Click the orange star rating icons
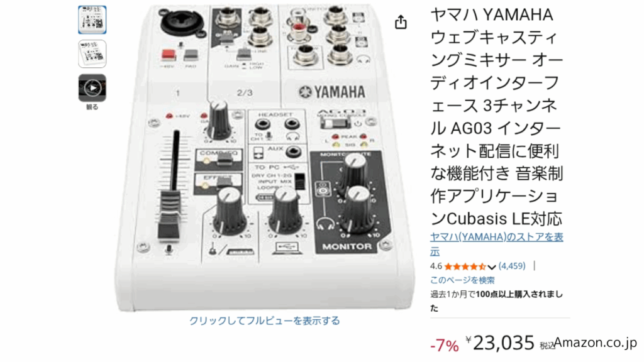Screen dimensions: 644x362 465,266
